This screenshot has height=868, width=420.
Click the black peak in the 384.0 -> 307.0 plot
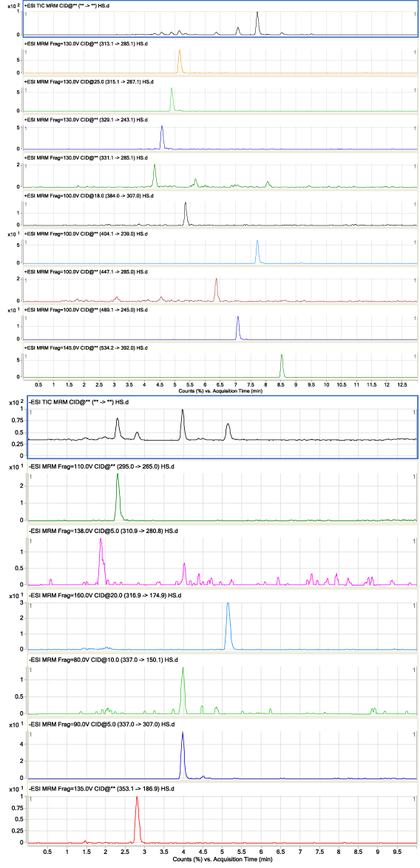[186, 213]
